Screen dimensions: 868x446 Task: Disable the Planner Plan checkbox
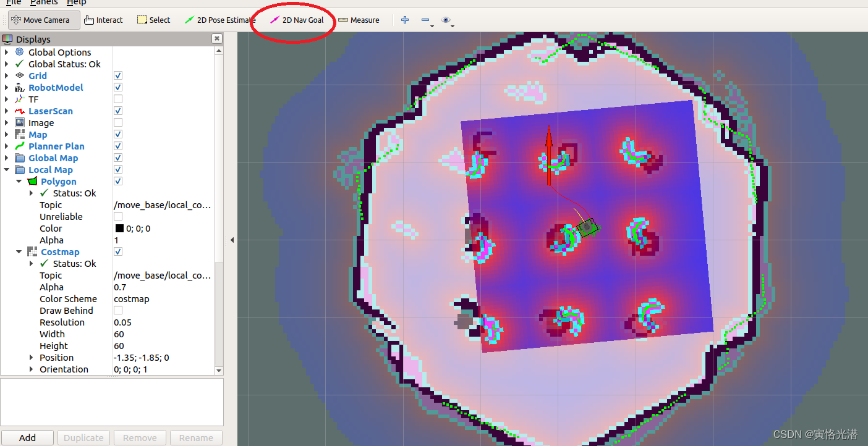[x=118, y=146]
